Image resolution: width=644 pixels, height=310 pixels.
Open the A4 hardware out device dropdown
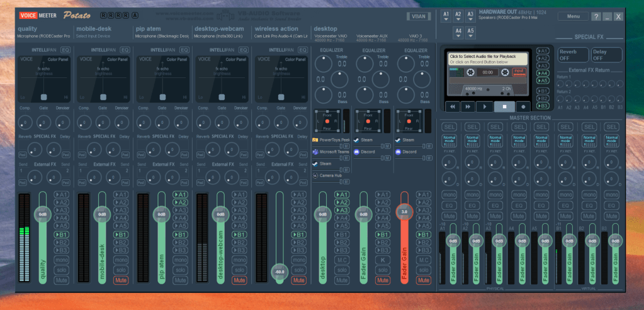458,33
